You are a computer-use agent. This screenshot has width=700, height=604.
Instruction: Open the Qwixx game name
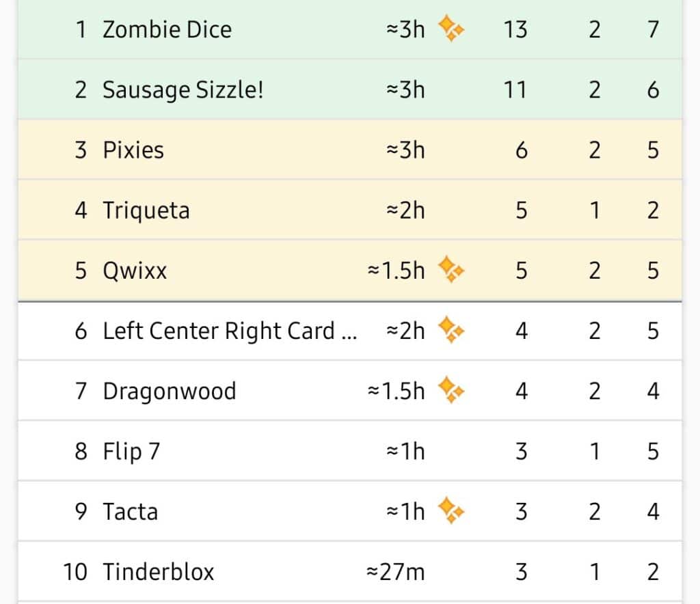pyautogui.click(x=135, y=271)
